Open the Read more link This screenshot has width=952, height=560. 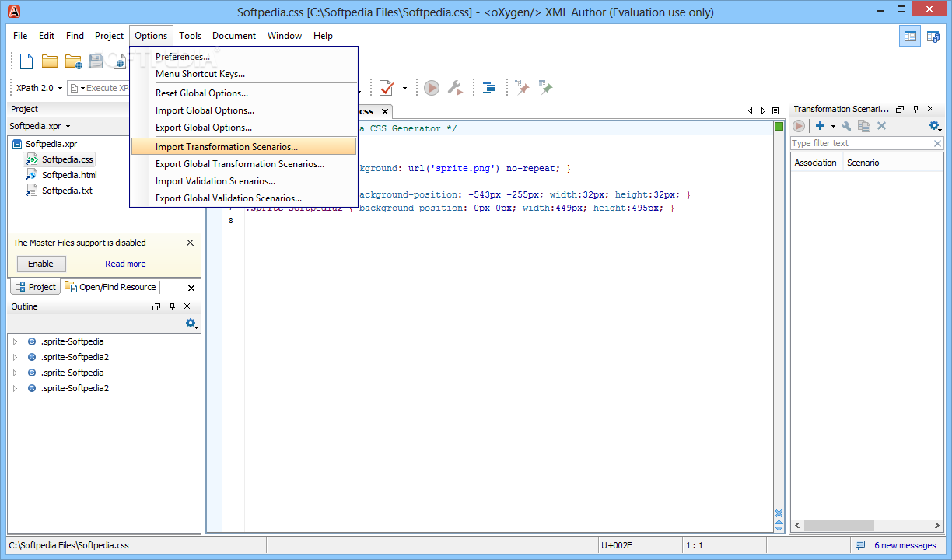(125, 264)
